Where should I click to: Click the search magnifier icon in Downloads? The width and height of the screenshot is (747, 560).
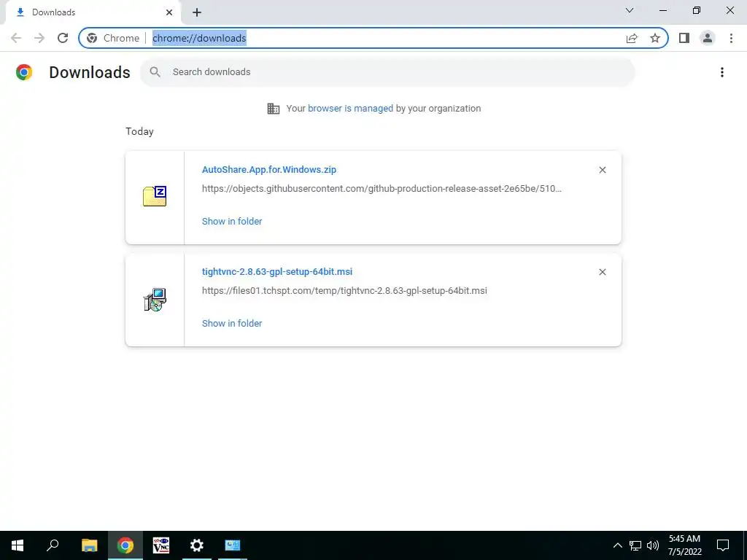(x=155, y=72)
